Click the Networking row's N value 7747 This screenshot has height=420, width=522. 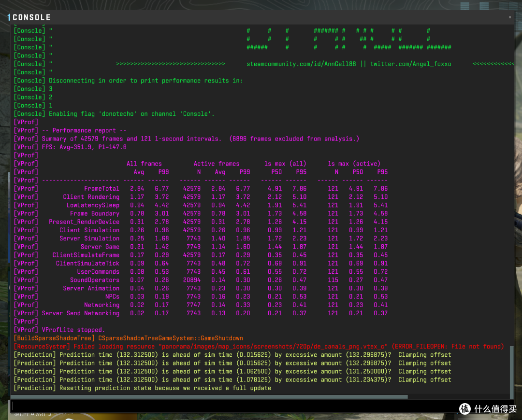coord(193,305)
